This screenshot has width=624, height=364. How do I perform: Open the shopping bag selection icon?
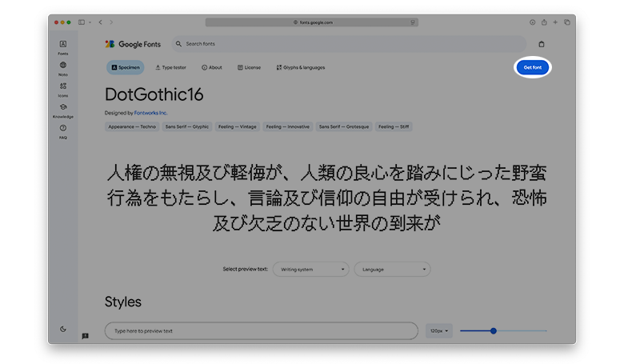coord(542,44)
